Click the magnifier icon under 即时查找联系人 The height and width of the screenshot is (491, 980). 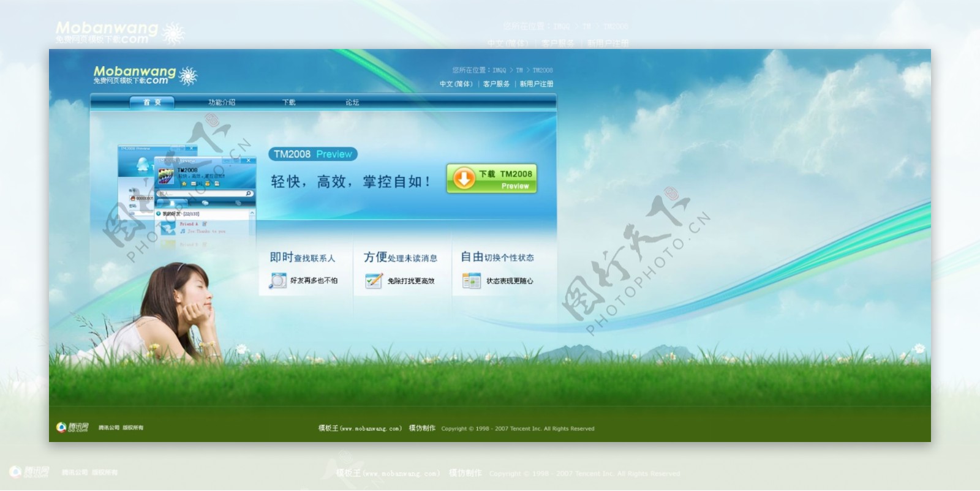point(277,280)
